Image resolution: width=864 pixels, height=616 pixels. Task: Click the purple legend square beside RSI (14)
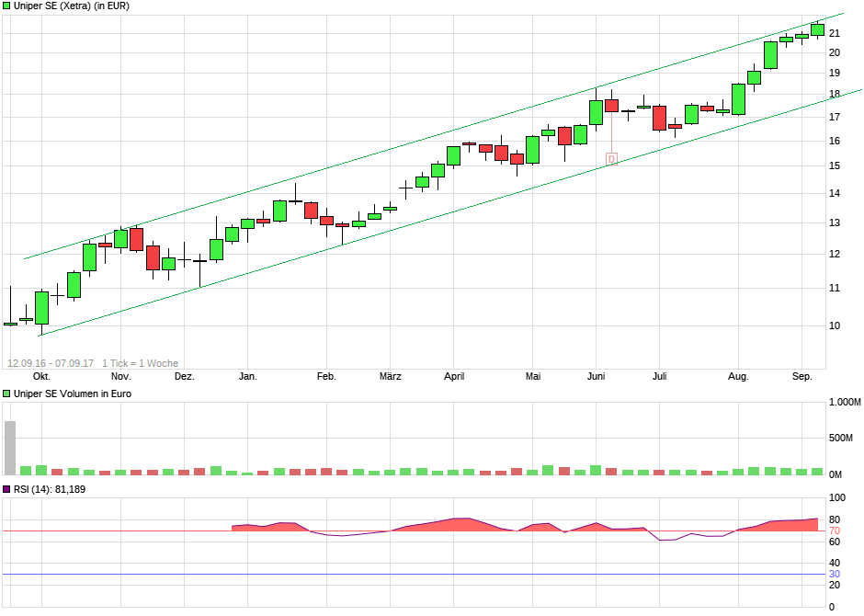(x=6, y=489)
